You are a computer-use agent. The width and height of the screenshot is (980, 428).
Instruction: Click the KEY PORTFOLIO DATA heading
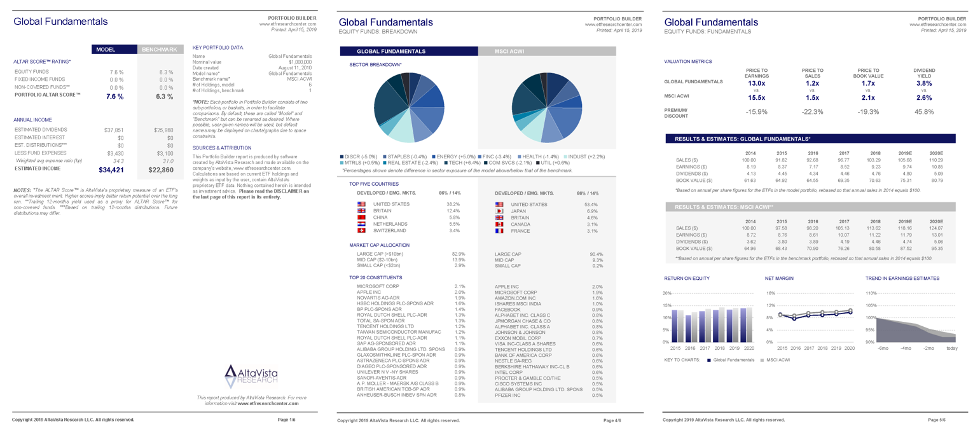tap(217, 48)
